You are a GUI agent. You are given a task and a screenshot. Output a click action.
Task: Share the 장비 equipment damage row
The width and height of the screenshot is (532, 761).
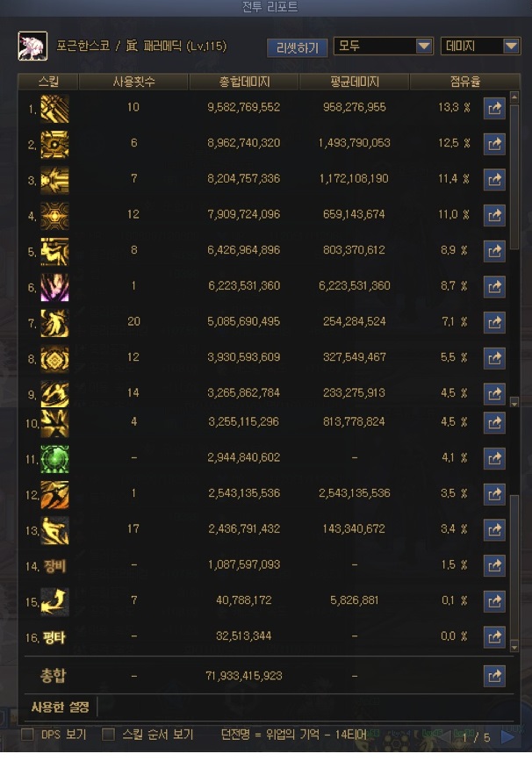point(494,566)
